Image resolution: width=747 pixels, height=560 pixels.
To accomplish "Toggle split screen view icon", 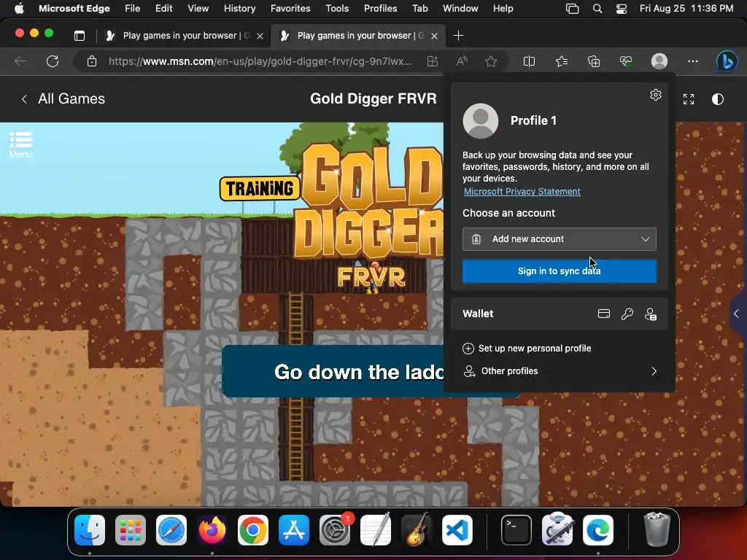I will point(529,61).
